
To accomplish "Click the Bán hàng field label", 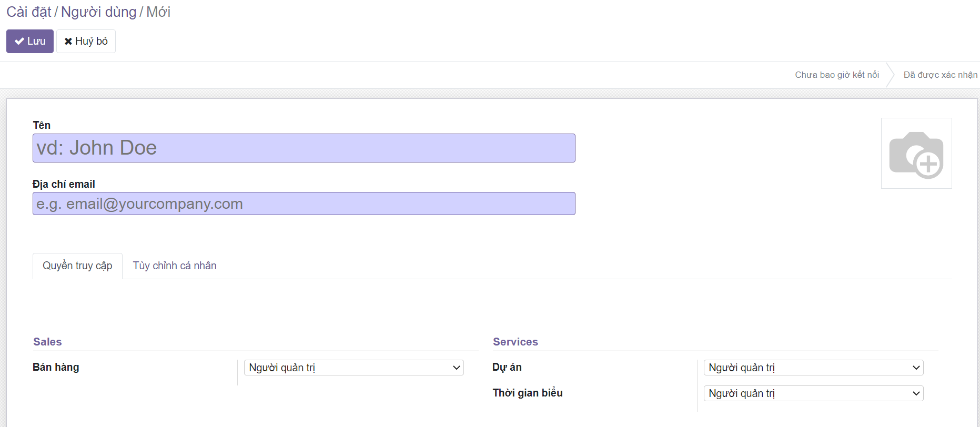I will (x=56, y=367).
